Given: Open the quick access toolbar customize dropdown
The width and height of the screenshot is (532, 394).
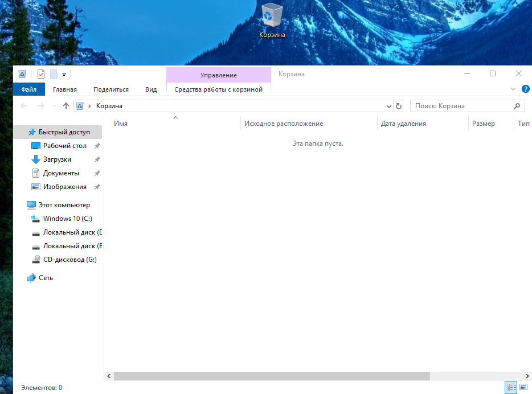Looking at the screenshot, I should point(64,74).
